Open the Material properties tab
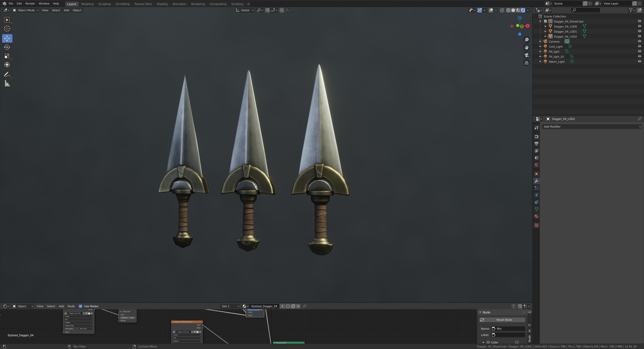Viewport: 644px width, 349px height. pyautogui.click(x=536, y=216)
